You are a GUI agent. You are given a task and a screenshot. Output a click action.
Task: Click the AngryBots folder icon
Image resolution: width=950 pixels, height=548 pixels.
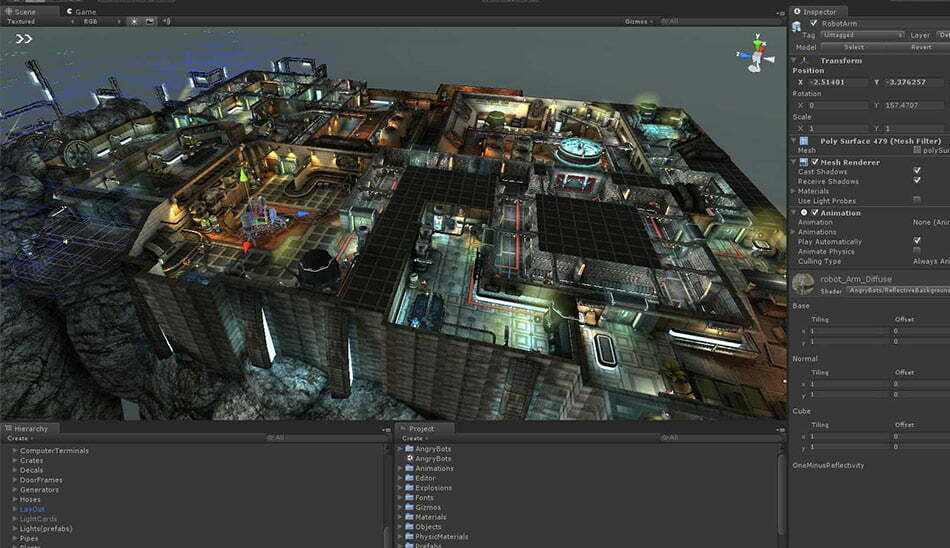pos(410,449)
